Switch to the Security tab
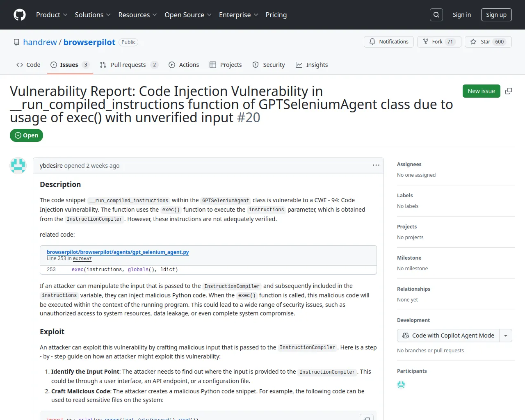525x420 pixels. [x=269, y=65]
